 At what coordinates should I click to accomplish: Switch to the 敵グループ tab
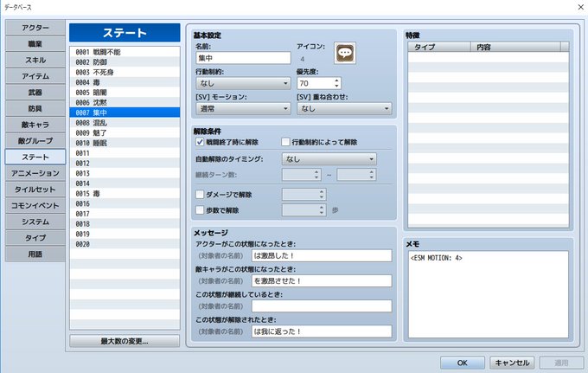point(35,141)
